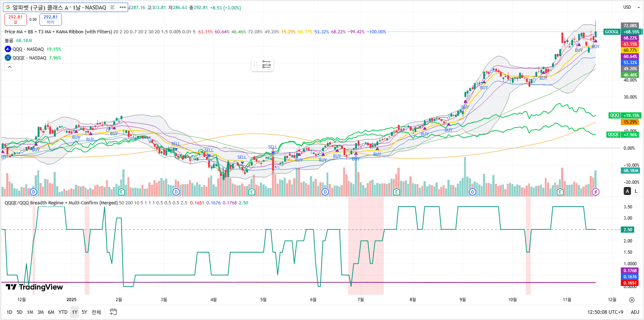This screenshot has width=644, height=320.
Task: Click the 68.18M volume scale label
Action: (630, 171)
